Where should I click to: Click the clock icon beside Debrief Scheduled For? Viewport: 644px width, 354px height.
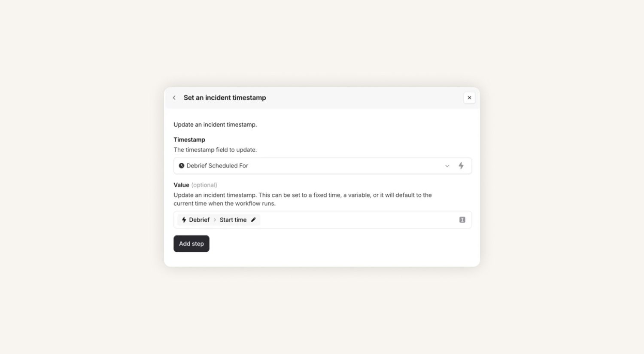pos(181,166)
